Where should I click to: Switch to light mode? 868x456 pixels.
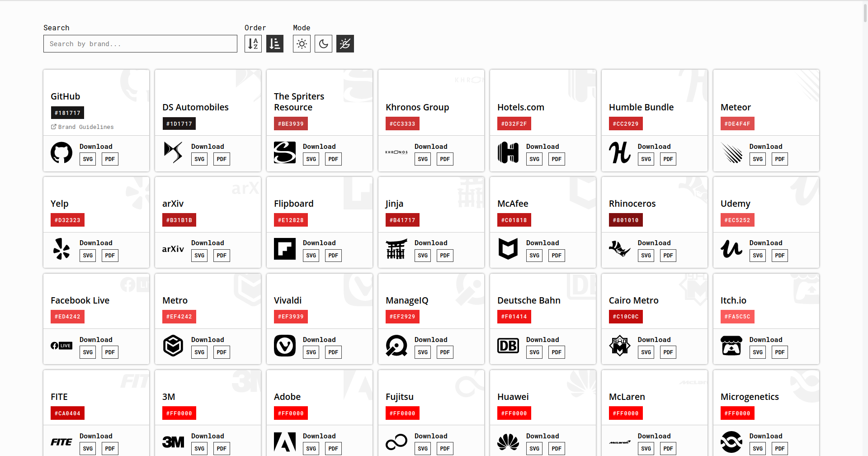point(302,44)
